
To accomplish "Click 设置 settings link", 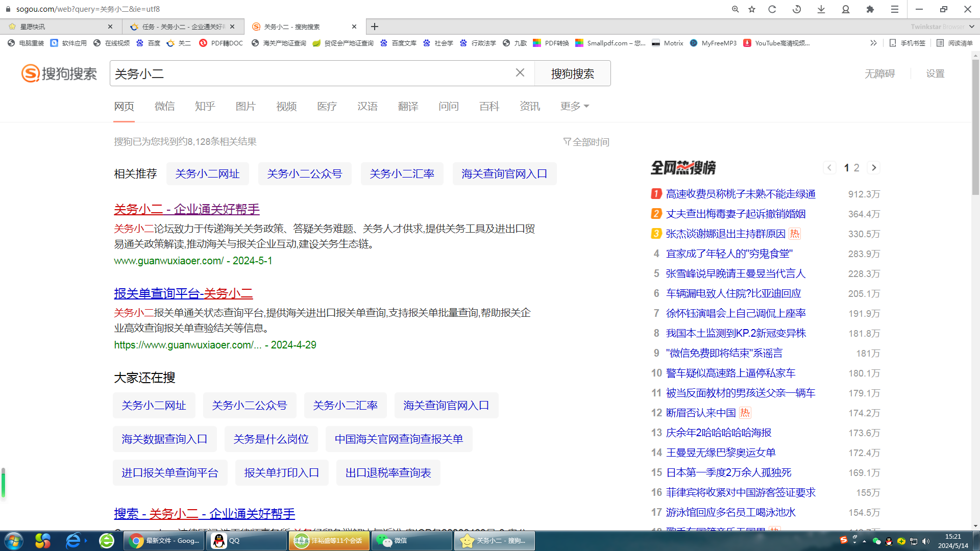I will pos(935,73).
